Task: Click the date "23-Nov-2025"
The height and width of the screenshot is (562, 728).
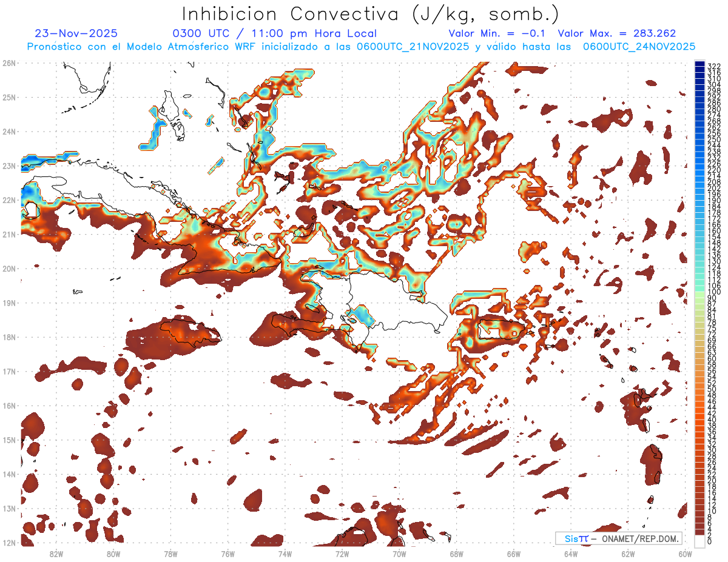Action: pyautogui.click(x=76, y=33)
